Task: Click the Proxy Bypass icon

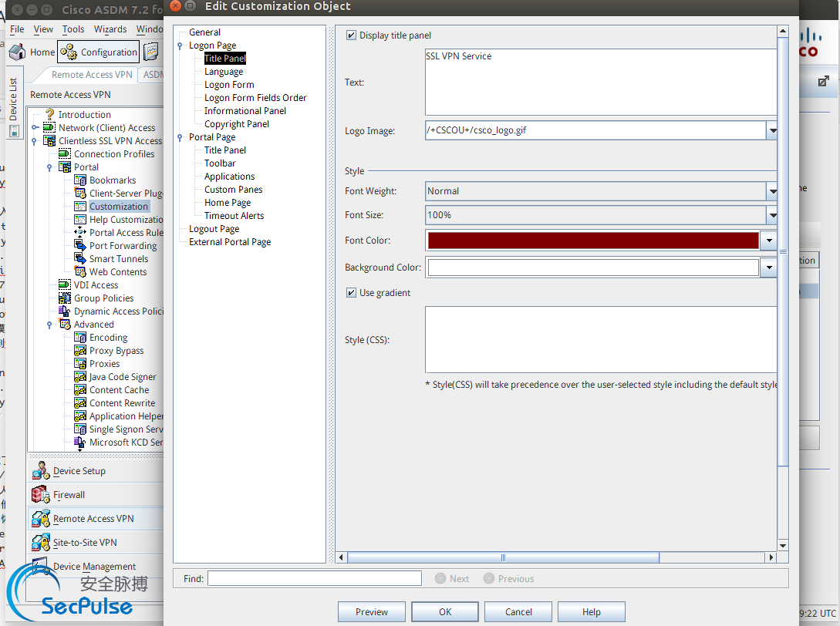Action: [79, 351]
